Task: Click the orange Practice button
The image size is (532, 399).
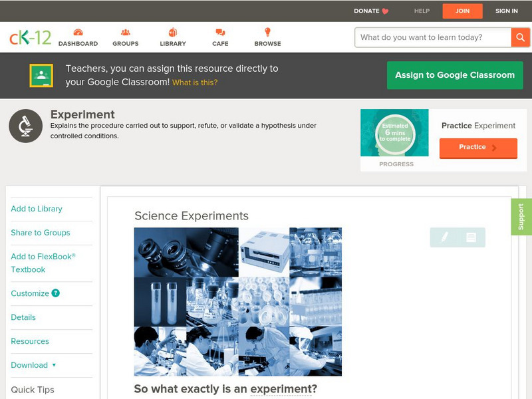Action: coord(478,148)
